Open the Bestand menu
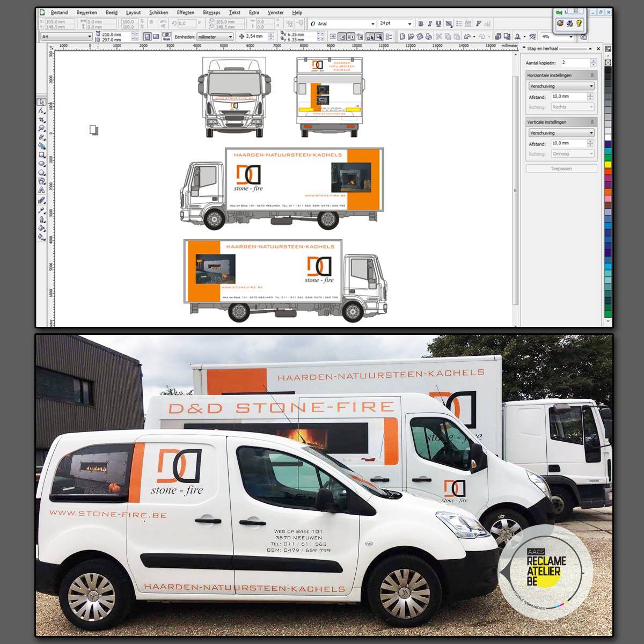This screenshot has height=644, width=644. click(x=59, y=12)
